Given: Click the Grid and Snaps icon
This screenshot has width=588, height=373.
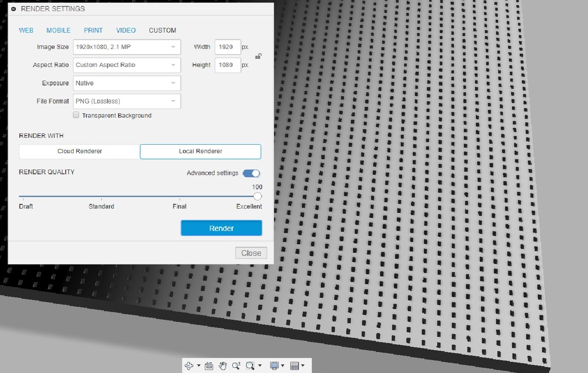Looking at the screenshot, I should [x=295, y=366].
